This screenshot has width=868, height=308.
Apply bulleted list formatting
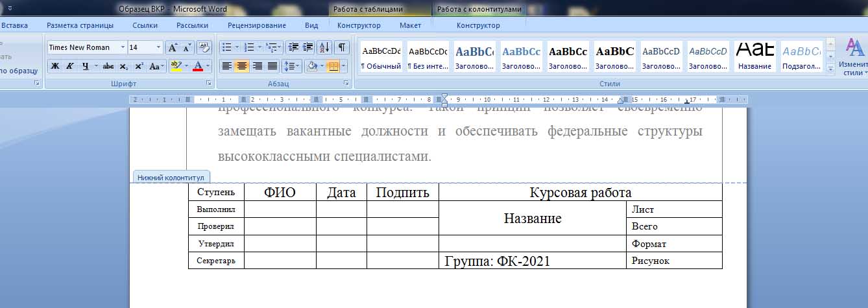click(x=226, y=47)
